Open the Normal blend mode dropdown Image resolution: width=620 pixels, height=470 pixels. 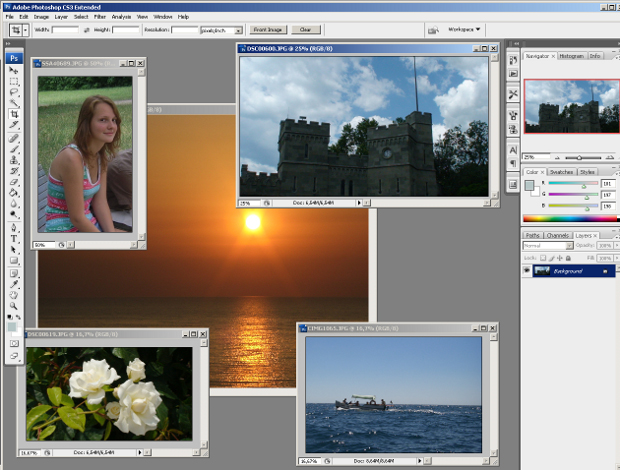(547, 246)
